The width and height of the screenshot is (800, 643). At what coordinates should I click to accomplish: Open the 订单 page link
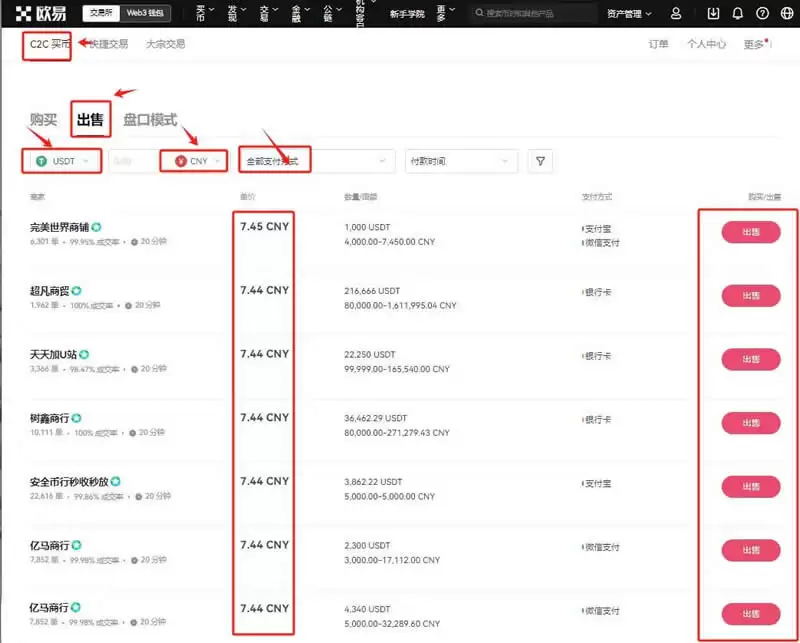pyautogui.click(x=658, y=44)
